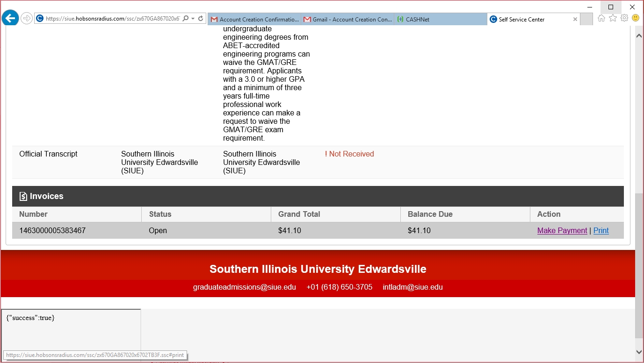This screenshot has width=644, height=363.
Task: Switch to Account Creation Confirmation tab
Action: click(x=254, y=19)
